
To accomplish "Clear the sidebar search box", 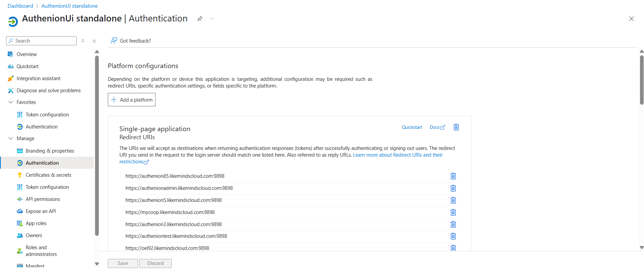I will [x=83, y=41].
